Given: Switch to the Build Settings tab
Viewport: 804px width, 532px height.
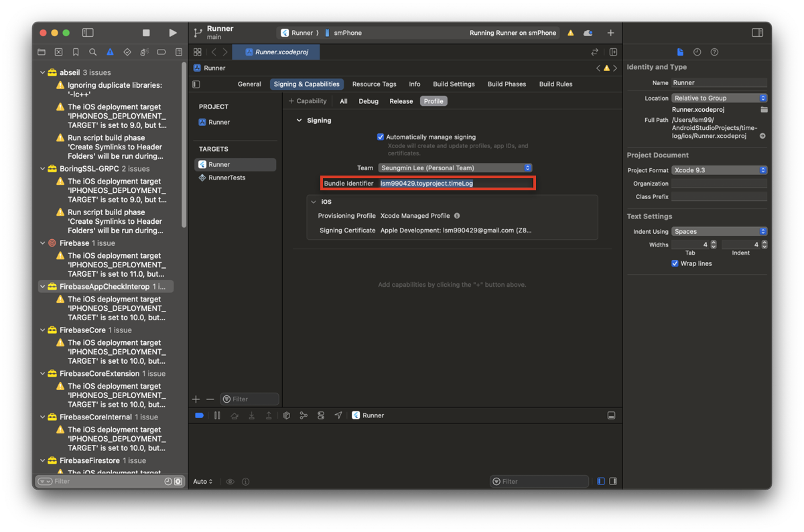Looking at the screenshot, I should (x=454, y=84).
